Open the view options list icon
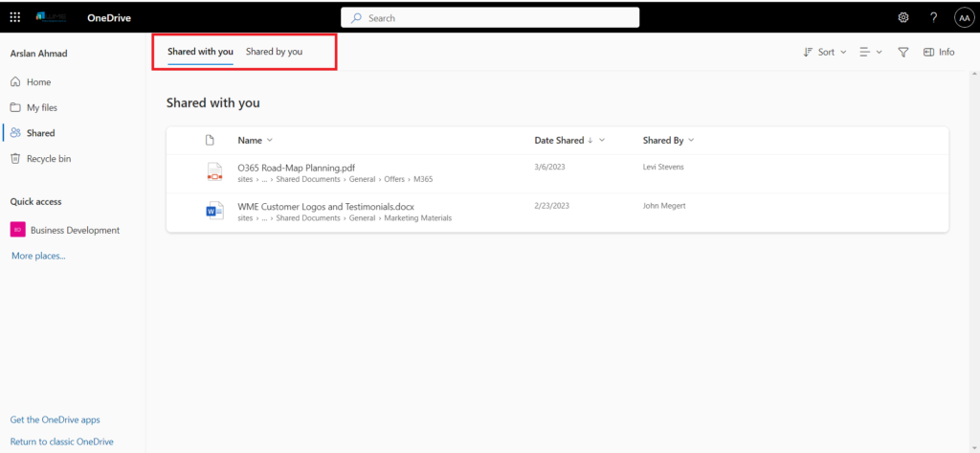 point(865,52)
